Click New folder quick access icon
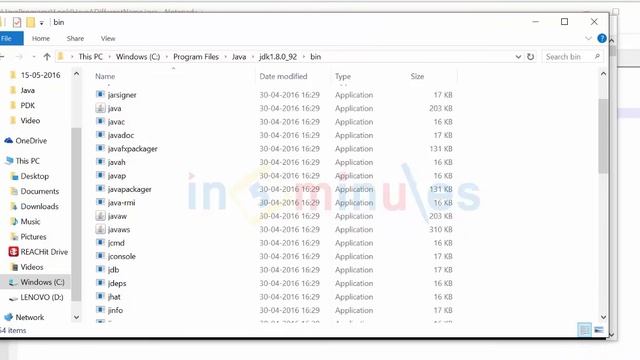Screen dimensions: 640x360 [31, 22]
